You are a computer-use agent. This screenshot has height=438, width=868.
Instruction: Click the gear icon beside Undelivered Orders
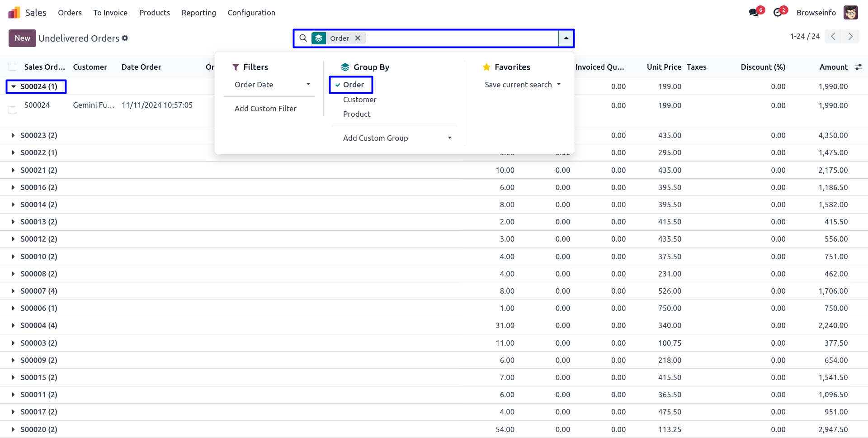coord(125,38)
